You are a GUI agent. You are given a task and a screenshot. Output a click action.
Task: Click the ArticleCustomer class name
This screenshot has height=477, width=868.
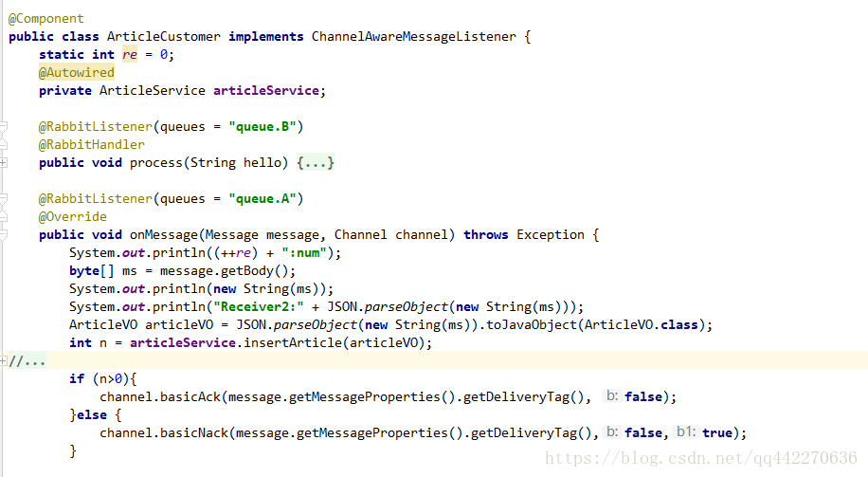pos(163,37)
